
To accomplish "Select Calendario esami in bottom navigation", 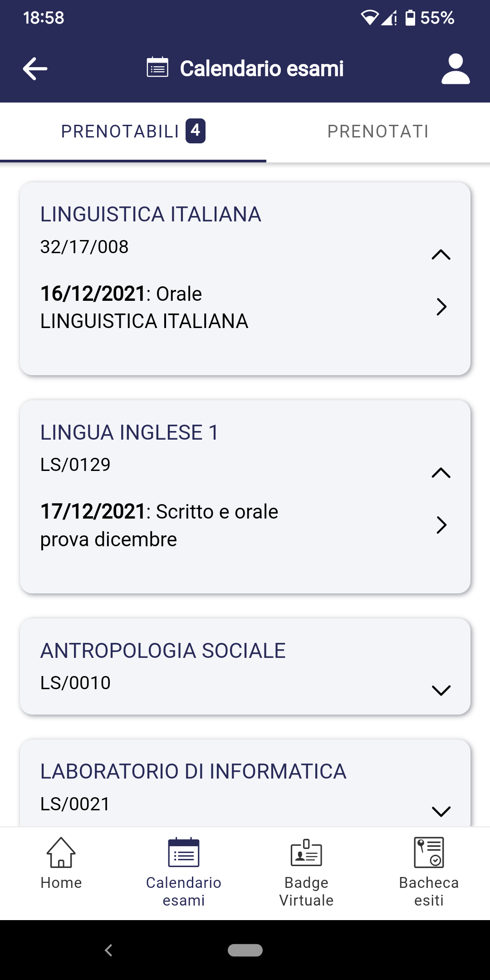I will coord(184,872).
